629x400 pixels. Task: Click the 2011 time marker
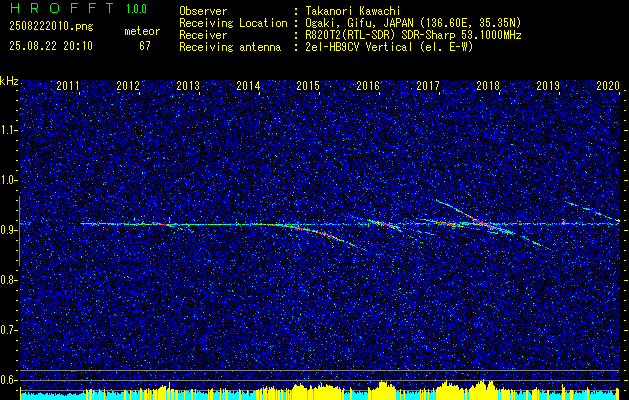click(x=68, y=85)
